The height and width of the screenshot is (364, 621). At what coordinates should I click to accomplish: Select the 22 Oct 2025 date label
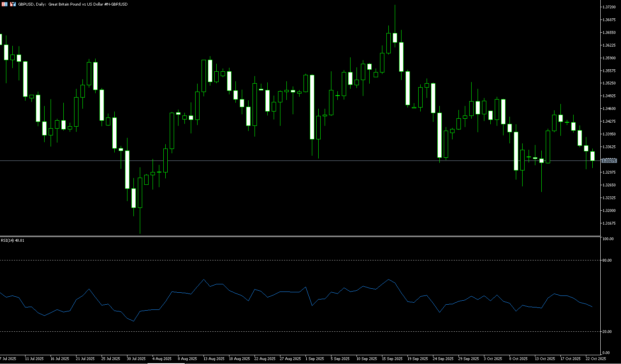[x=596, y=359]
